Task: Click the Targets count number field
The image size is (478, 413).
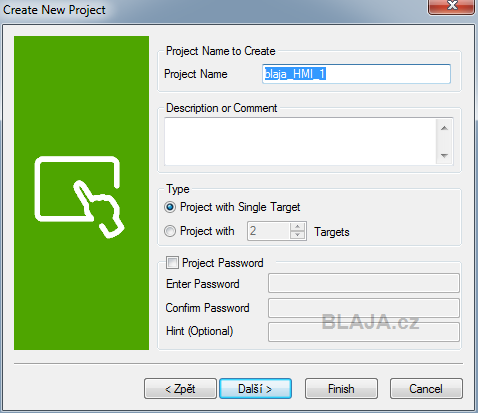Action: click(269, 231)
